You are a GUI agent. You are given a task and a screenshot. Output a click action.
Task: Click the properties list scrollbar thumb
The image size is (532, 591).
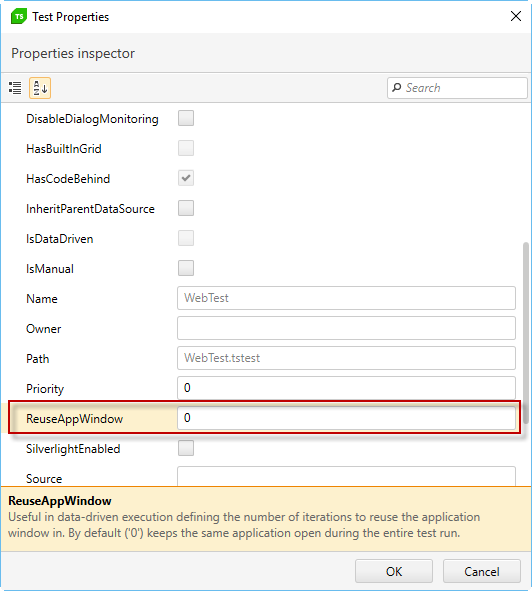pyautogui.click(x=526, y=334)
